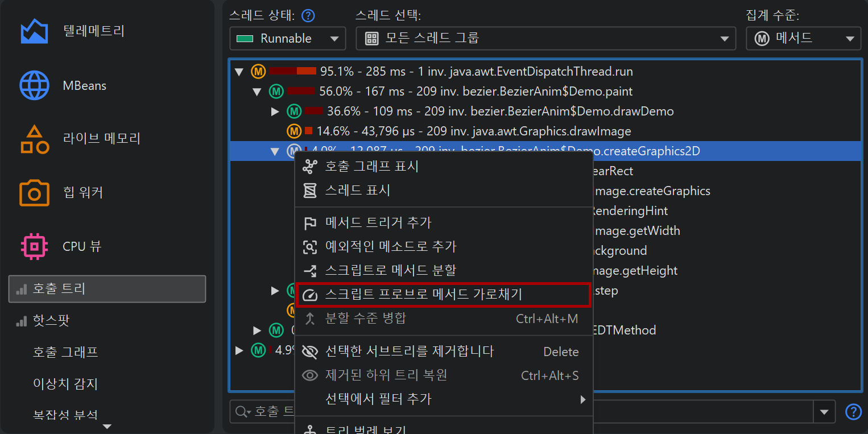Choose 호출 그래프 표시 from the context menu
868x434 pixels.
click(444, 167)
